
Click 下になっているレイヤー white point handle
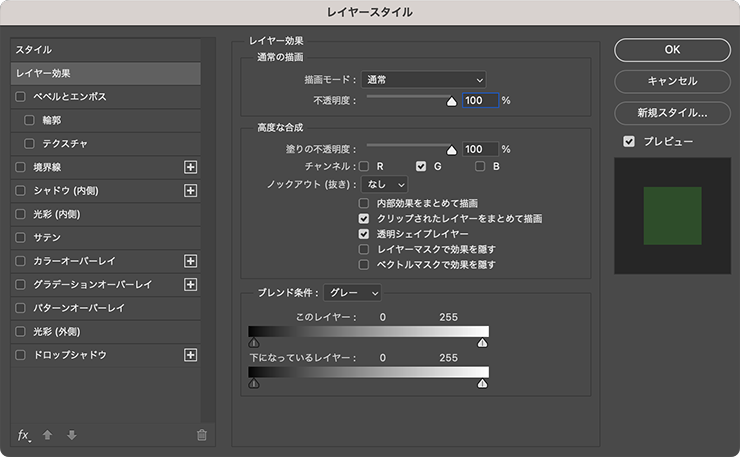(482, 383)
